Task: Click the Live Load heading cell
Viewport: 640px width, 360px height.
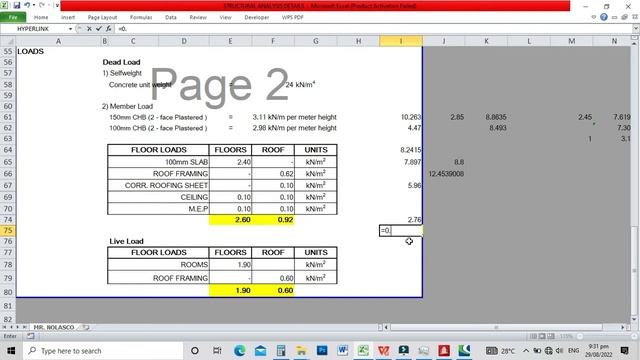Action: (x=126, y=241)
